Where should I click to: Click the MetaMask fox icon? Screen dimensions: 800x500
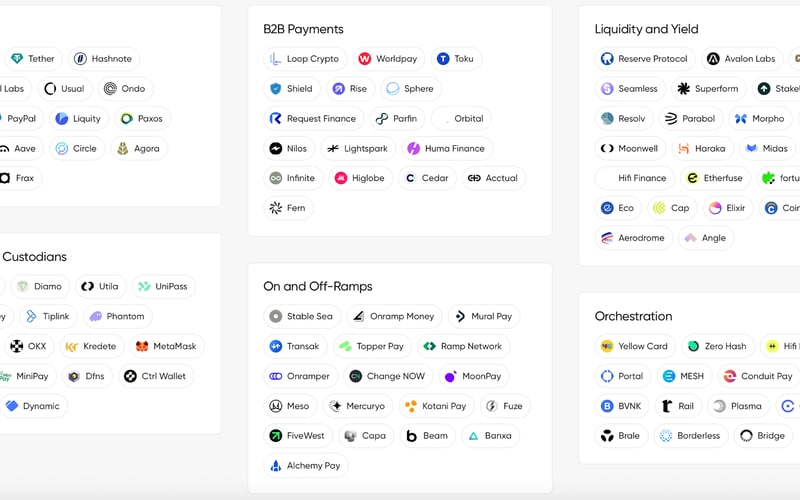coord(142,346)
